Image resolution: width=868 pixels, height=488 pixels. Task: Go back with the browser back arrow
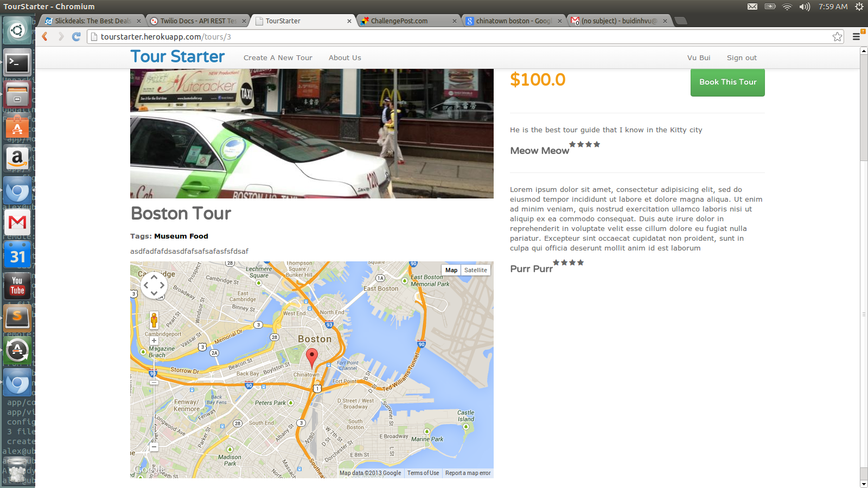pos(45,36)
